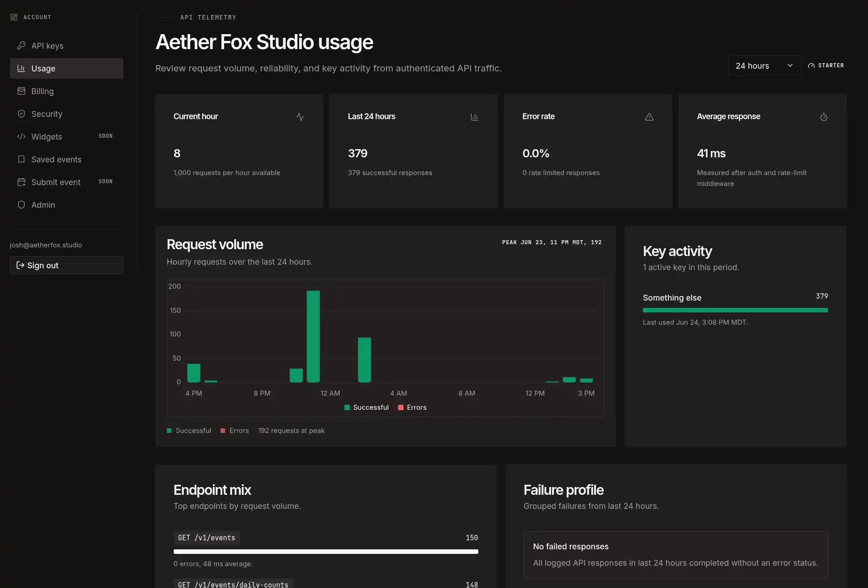Toggle Successful series in chart legend

pos(366,407)
